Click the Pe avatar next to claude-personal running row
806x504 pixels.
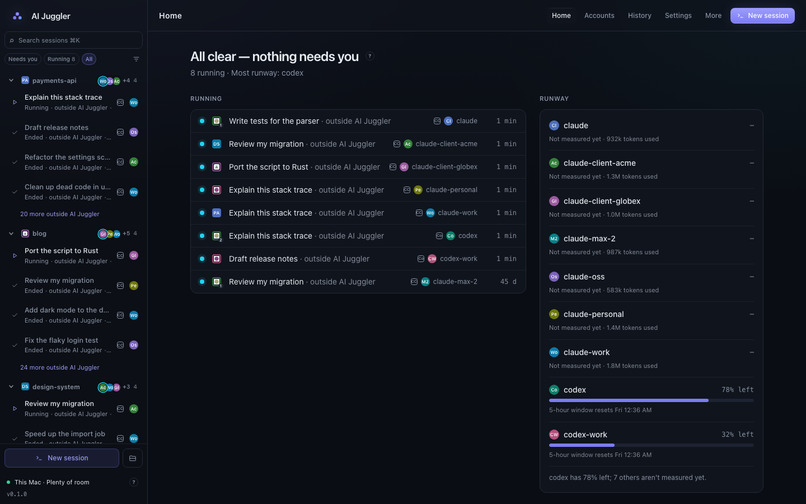[418, 190]
